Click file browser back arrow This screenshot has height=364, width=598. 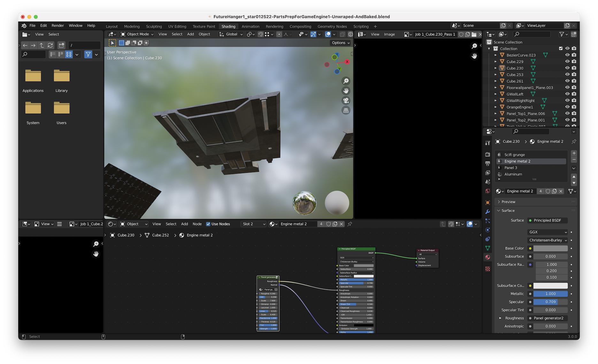coord(25,45)
